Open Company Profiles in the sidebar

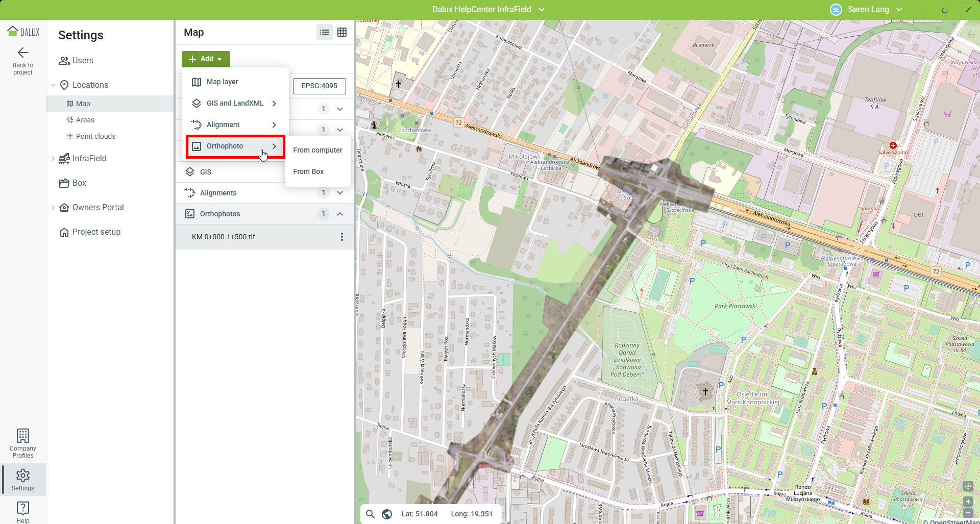23,443
